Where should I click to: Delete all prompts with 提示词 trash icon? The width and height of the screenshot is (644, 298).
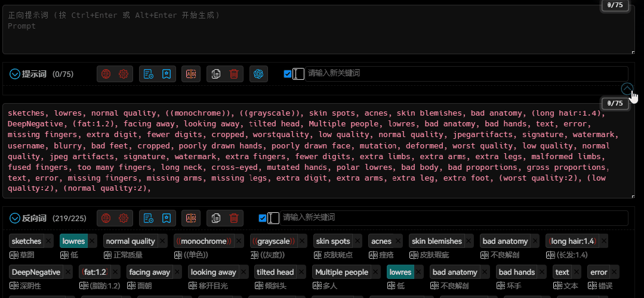234,74
